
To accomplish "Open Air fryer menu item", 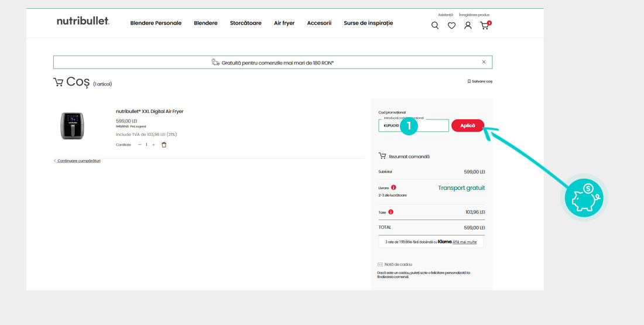I will pyautogui.click(x=284, y=23).
